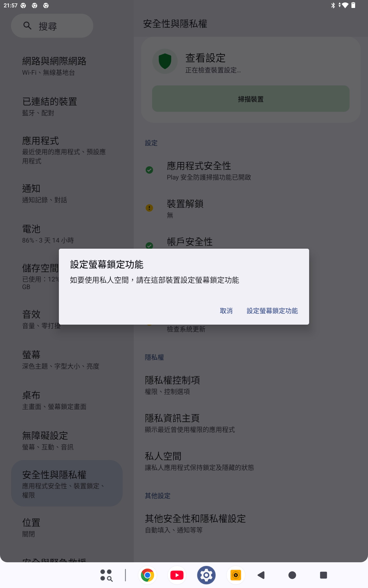Click the 搜尋 settings search field
The image size is (368, 588).
[52, 26]
